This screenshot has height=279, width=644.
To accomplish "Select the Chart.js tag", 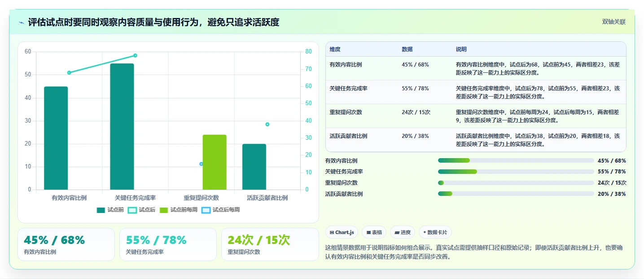I will coord(342,232).
